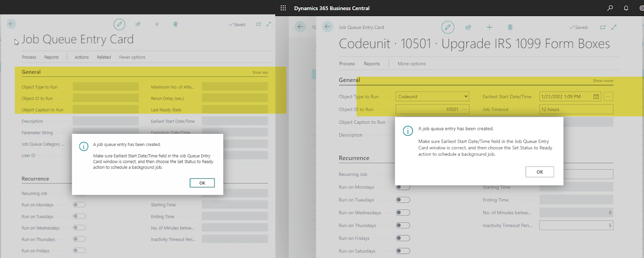The width and height of the screenshot is (644, 258).
Task: Click Inactivity Timeout Period field showing 5
Action: click(x=576, y=225)
